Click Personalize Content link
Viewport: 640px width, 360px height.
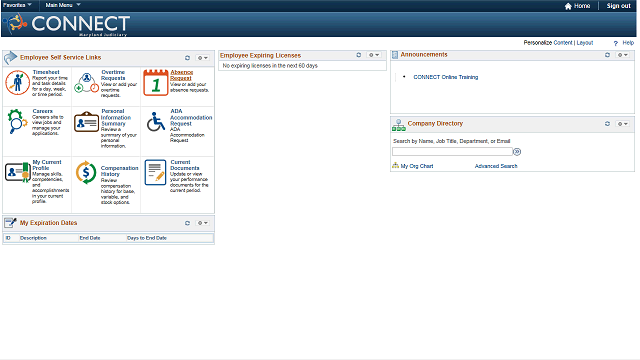pos(563,43)
